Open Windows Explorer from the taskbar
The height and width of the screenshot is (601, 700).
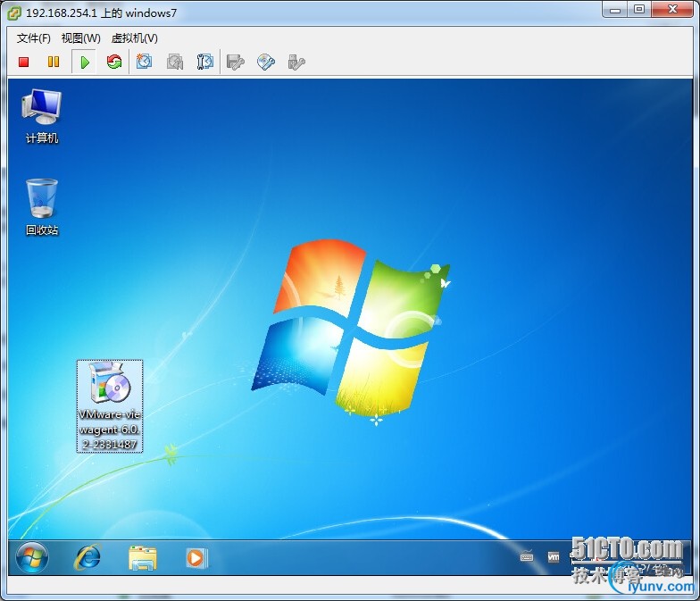click(x=143, y=558)
